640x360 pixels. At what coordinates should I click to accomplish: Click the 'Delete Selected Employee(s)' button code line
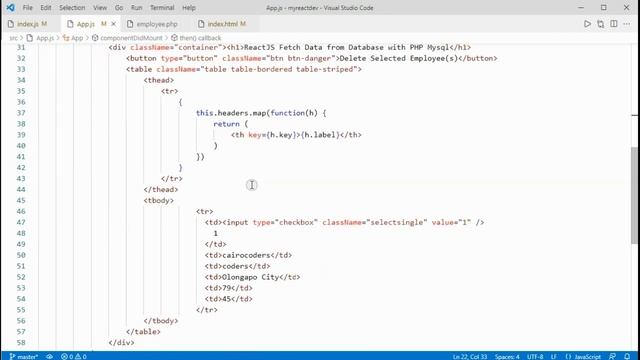coord(311,58)
